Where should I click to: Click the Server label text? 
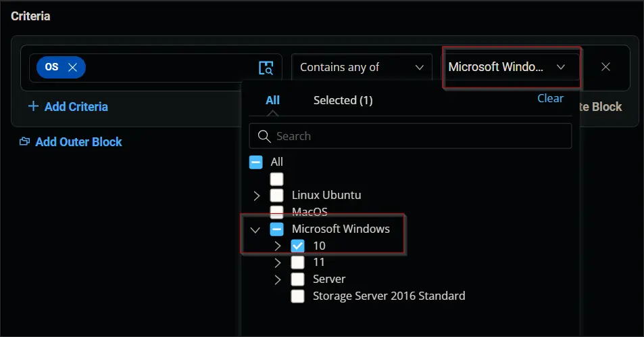click(329, 279)
